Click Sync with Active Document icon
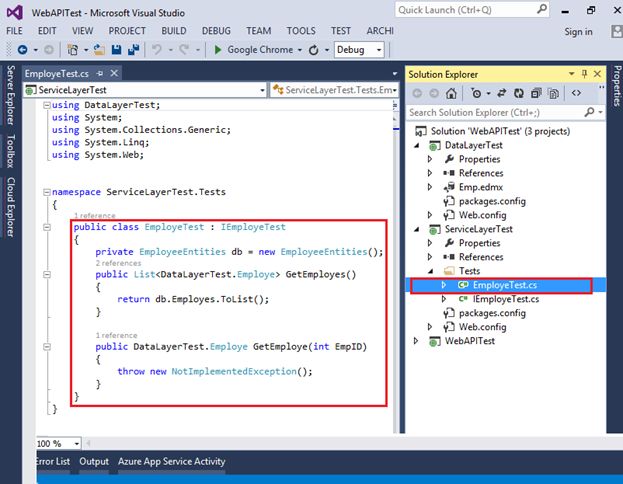 point(502,93)
